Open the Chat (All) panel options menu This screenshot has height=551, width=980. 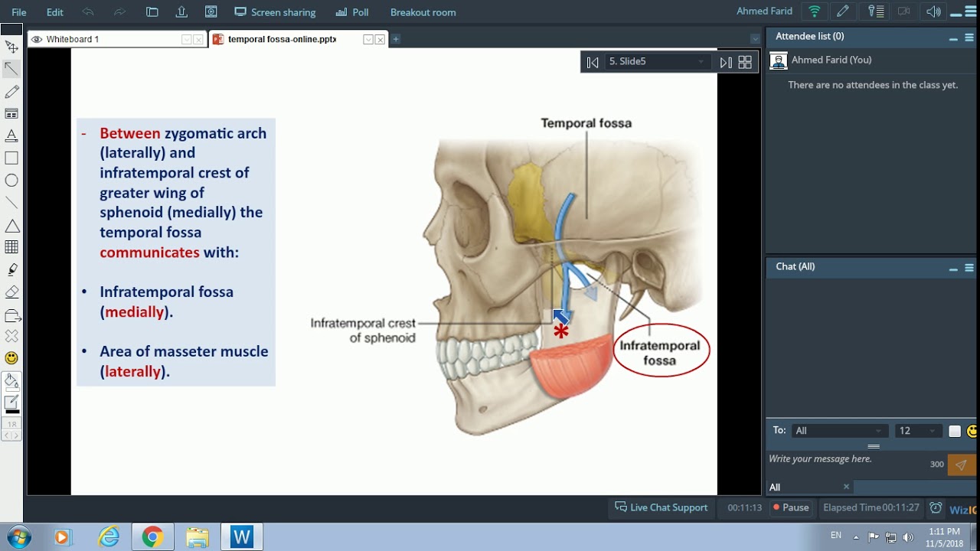(969, 268)
